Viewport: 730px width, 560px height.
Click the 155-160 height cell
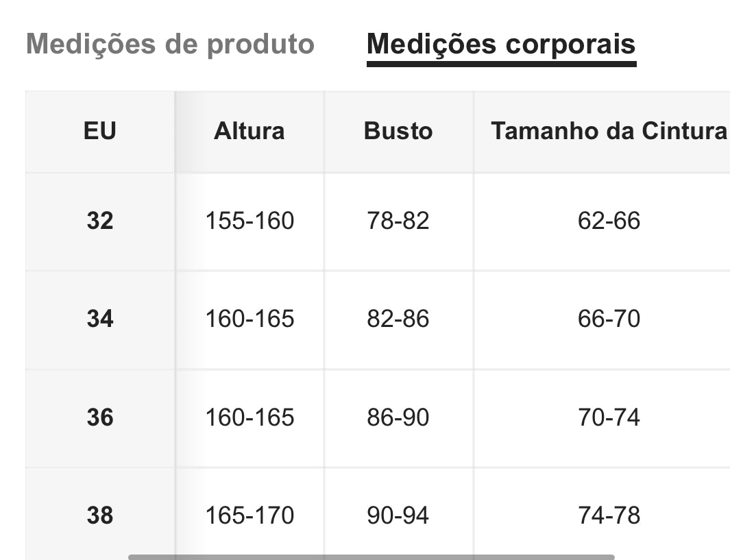pyautogui.click(x=250, y=221)
